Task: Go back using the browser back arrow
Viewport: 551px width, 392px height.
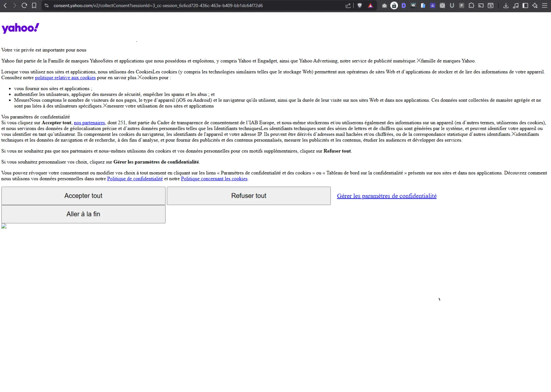Action: point(5,6)
